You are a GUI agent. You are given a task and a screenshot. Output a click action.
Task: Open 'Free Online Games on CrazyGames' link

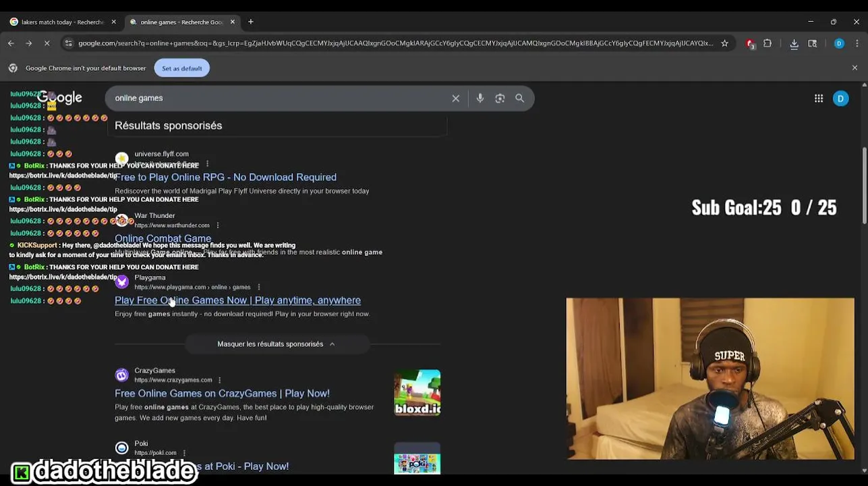click(222, 394)
